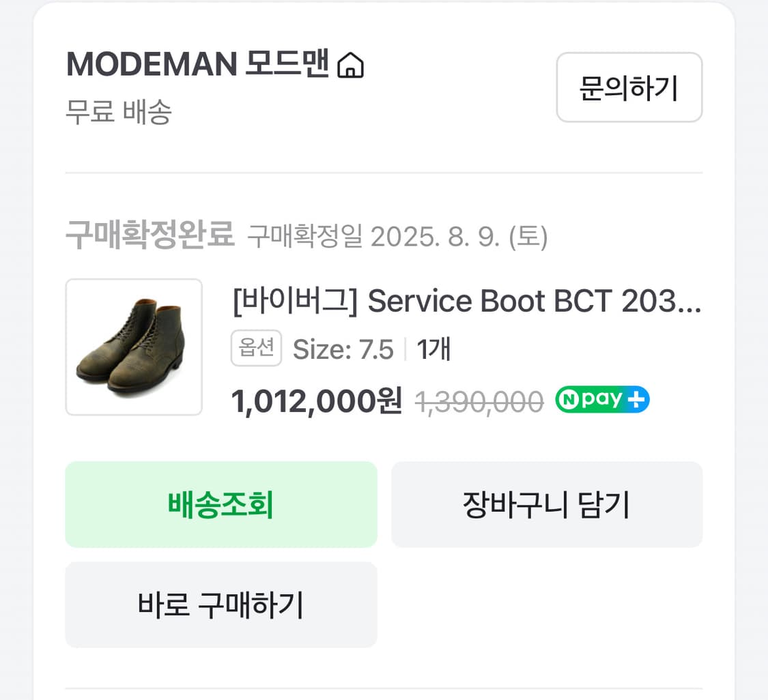Select 장바구니 담기 to add to cart

click(x=546, y=504)
